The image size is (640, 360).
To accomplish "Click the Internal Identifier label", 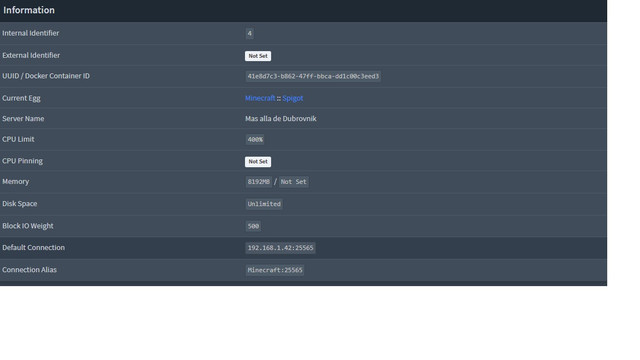I will [x=31, y=33].
